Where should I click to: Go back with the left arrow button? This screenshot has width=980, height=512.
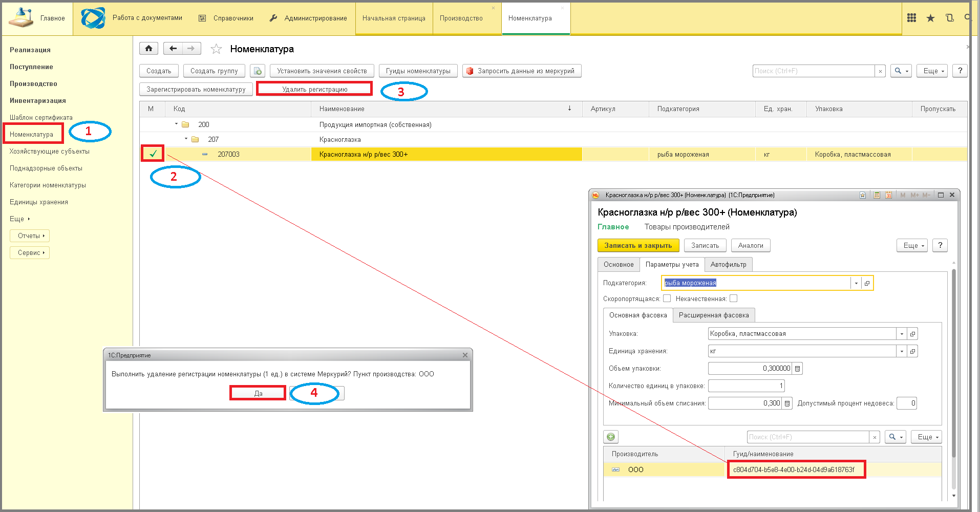(x=173, y=49)
